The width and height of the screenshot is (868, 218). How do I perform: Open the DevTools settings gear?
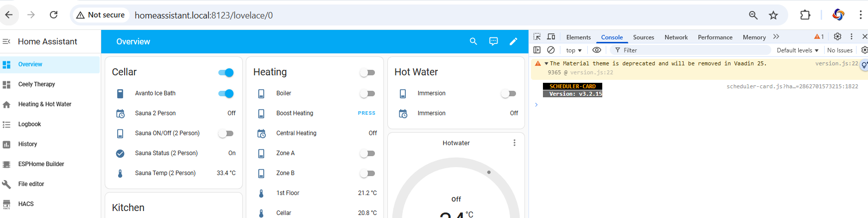tap(838, 36)
